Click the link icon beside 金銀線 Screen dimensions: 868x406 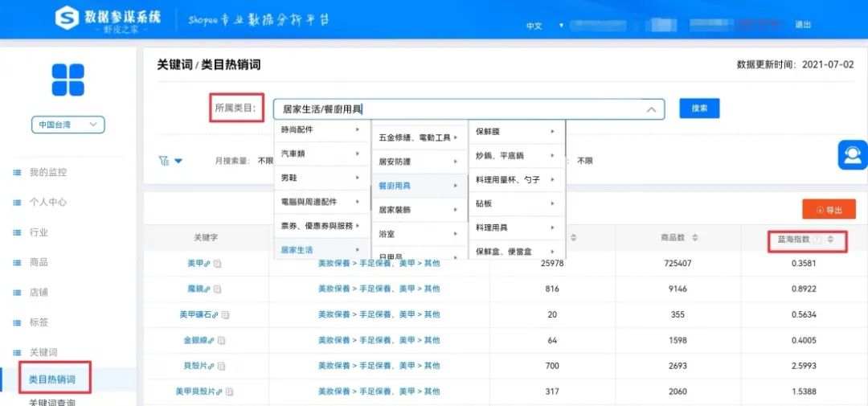[212, 340]
